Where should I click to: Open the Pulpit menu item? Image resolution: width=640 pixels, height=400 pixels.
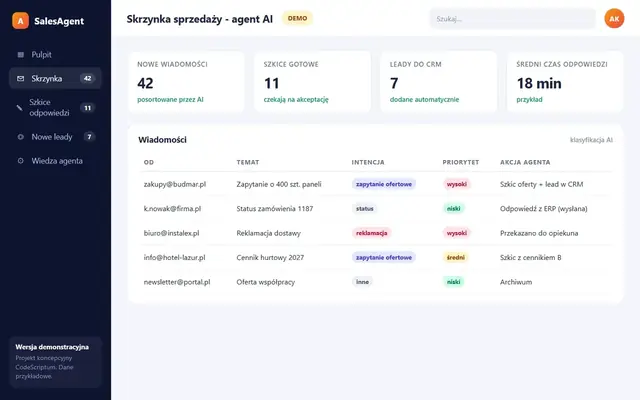coord(55,54)
